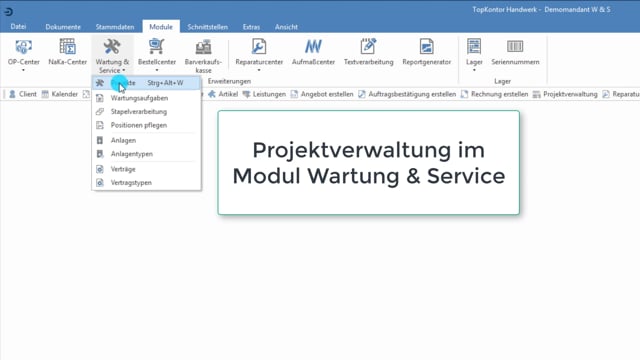Viewport: 640px width, 360px height.
Task: Open Anlagen from the dropdown menu
Action: point(147,140)
